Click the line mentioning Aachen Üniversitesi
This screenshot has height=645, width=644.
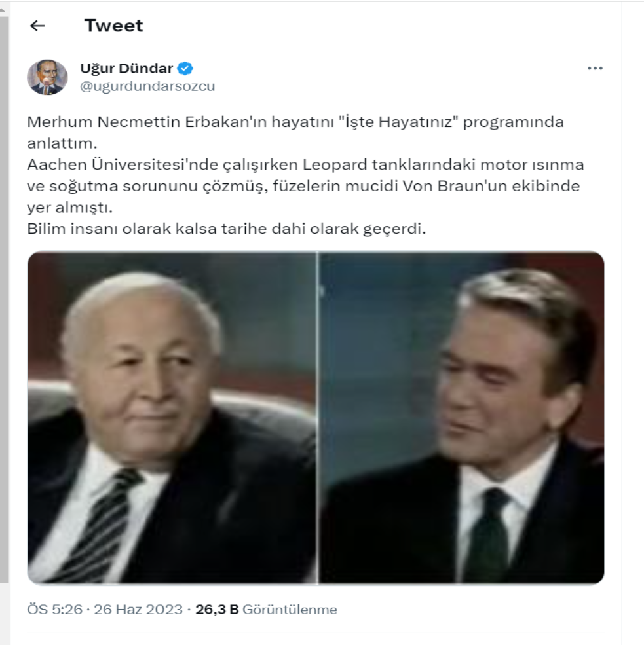(305, 165)
